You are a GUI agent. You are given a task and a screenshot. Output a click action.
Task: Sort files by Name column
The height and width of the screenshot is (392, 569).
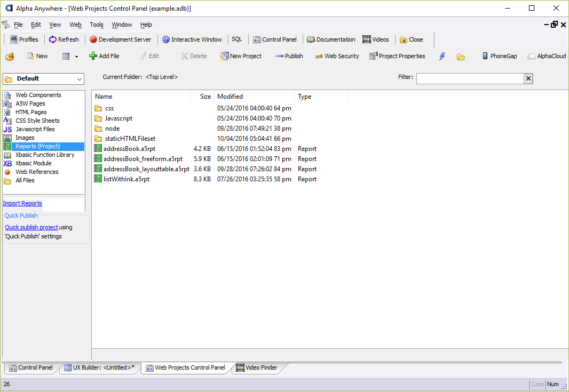(141, 97)
